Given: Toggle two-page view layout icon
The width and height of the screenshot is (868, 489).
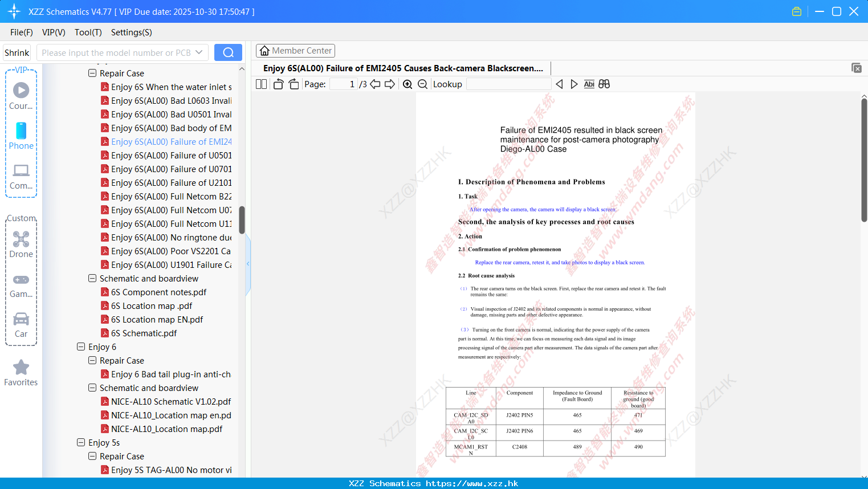Looking at the screenshot, I should pyautogui.click(x=261, y=84).
